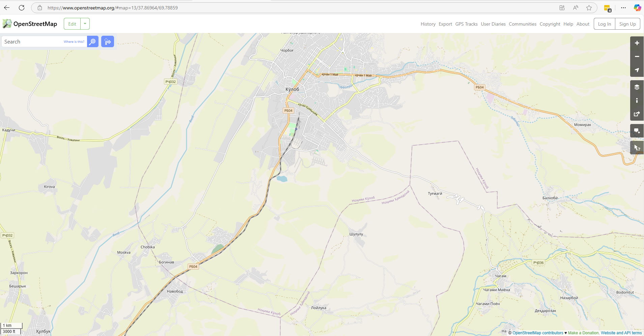Viewport: 644px width, 336px height.
Task: Click the Make a Donation link
Action: point(583,333)
